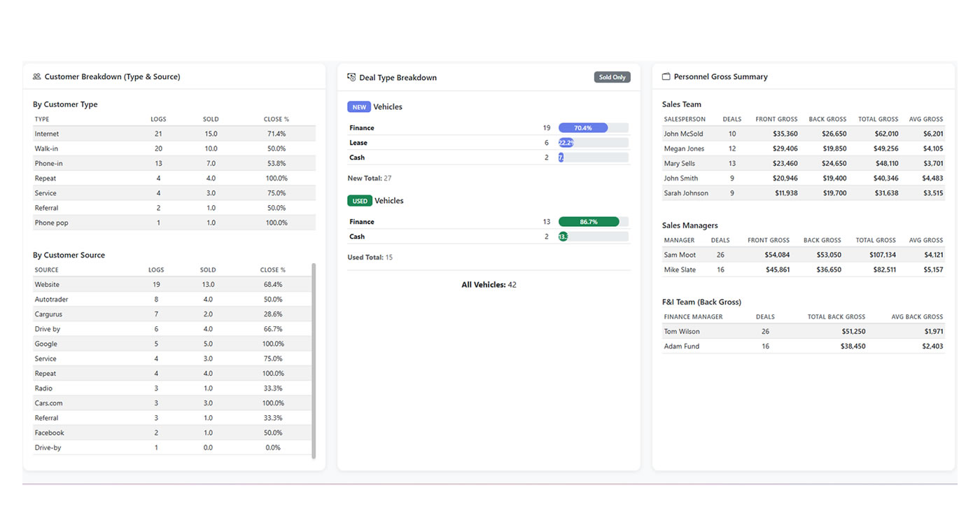The width and height of the screenshot is (980, 525).
Task: Click the car icon beside Deal Type Breakdown
Action: (x=351, y=77)
